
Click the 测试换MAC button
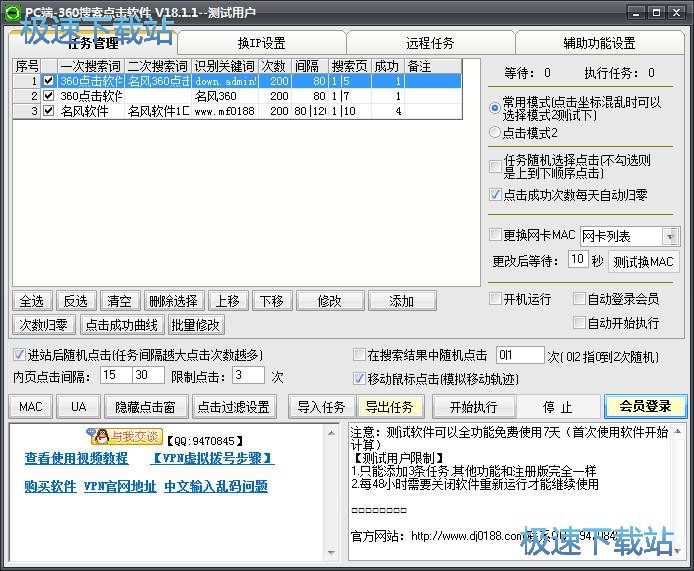click(644, 262)
